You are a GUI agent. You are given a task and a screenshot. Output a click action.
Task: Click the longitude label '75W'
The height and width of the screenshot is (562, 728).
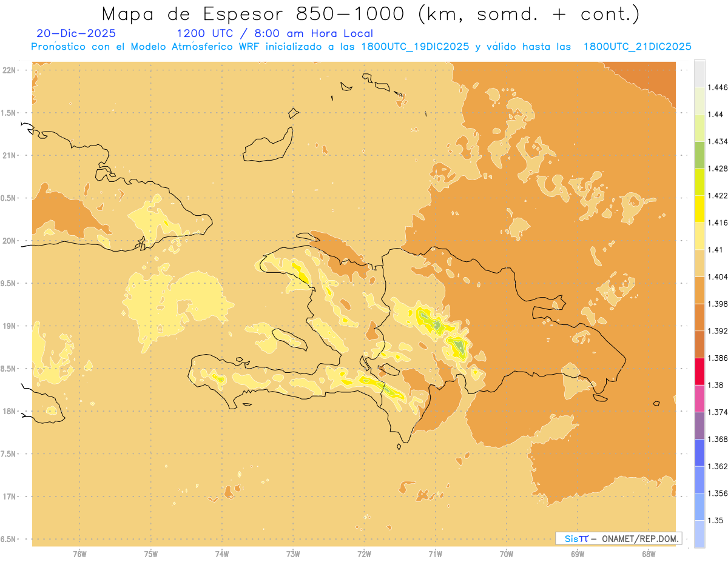click(x=151, y=554)
